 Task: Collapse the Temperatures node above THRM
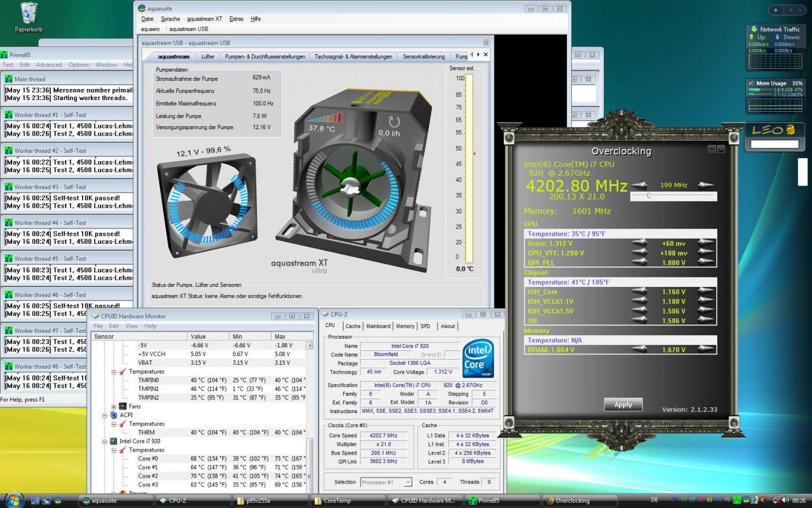pyautogui.click(x=114, y=424)
